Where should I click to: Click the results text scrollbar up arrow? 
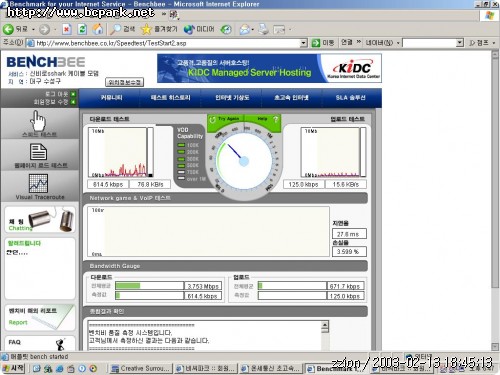pos(325,324)
